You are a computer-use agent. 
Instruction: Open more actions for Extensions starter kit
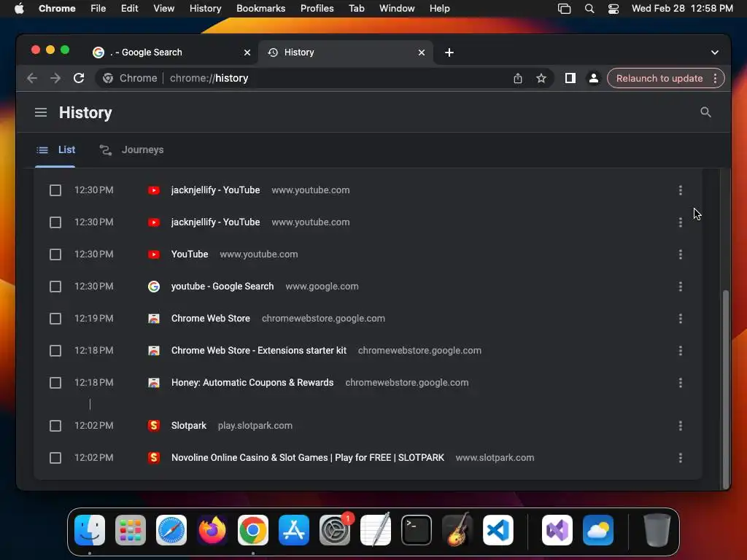681,351
